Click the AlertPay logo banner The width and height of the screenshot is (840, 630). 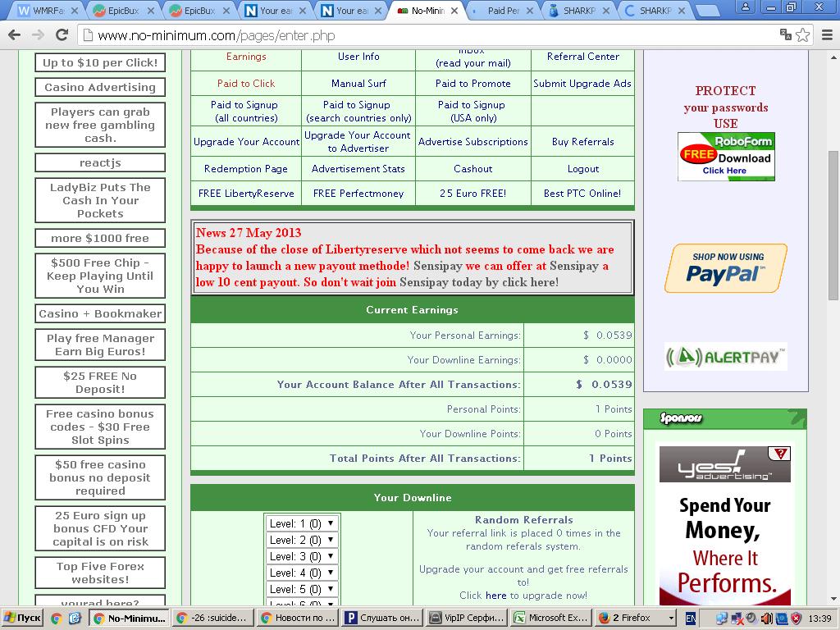coord(726,357)
